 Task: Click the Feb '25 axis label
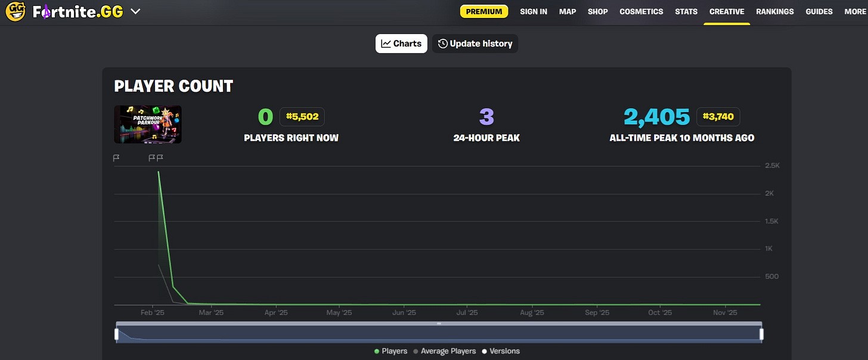[153, 312]
